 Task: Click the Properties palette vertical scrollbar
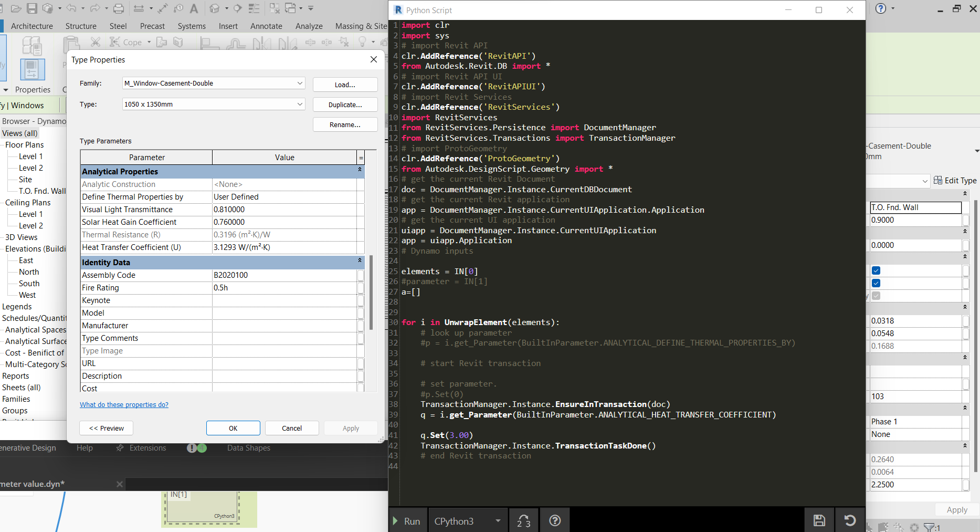coord(976,336)
